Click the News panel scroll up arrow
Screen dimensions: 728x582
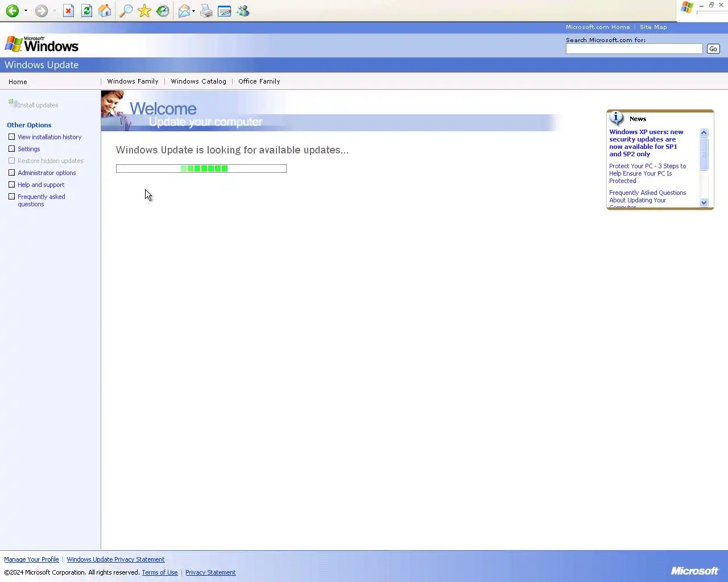pos(704,133)
